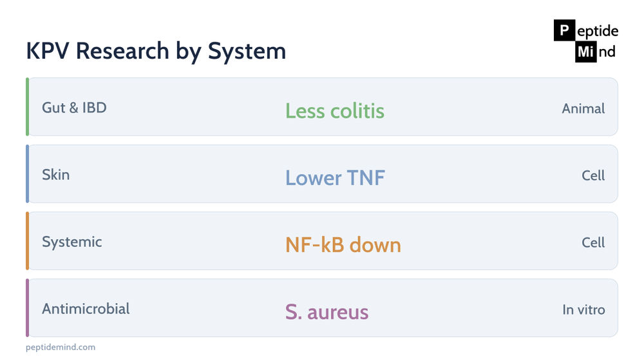Click the black P logo square
This screenshot has width=644, height=363.
(564, 30)
